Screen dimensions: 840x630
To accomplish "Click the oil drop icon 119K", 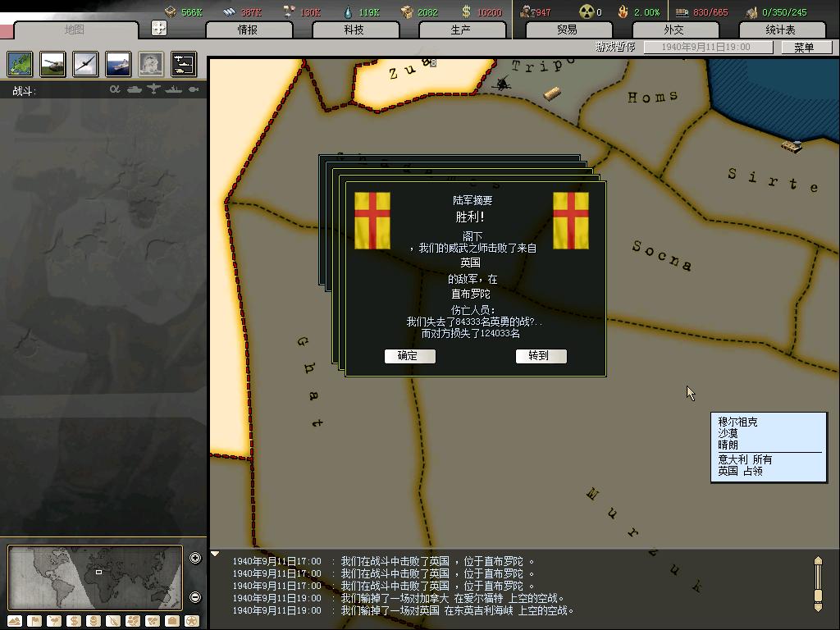I will pyautogui.click(x=348, y=11).
